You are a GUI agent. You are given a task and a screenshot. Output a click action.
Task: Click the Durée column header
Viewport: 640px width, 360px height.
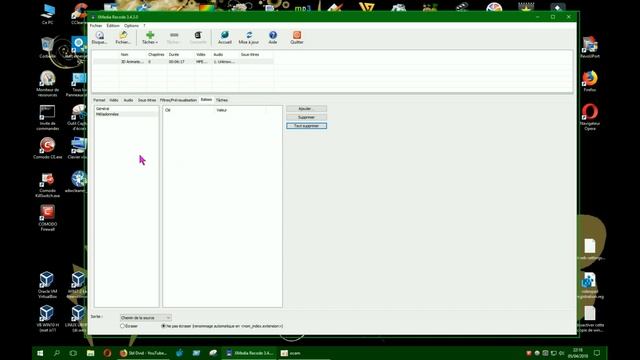click(x=180, y=54)
